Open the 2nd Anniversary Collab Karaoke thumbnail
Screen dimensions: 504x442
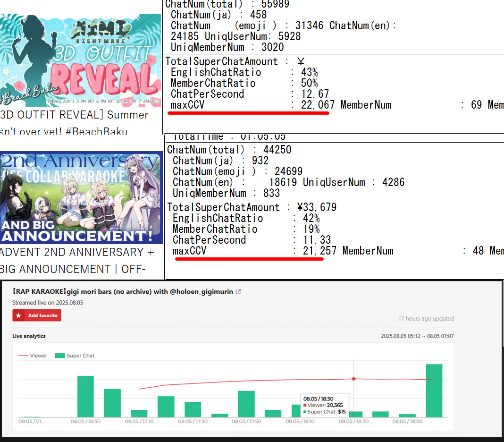[81, 197]
